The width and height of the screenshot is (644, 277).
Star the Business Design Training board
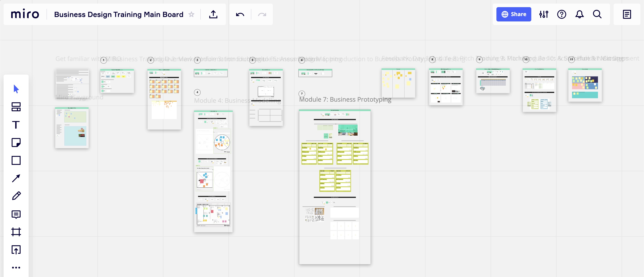(191, 15)
